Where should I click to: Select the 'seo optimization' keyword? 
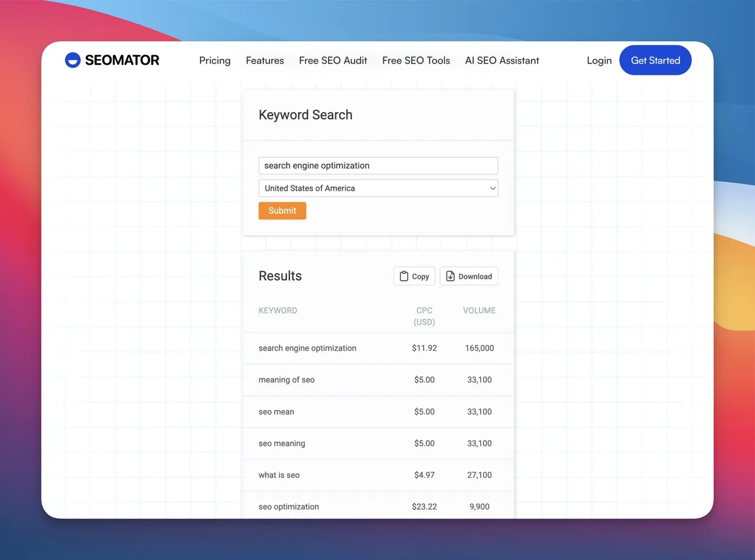tap(288, 507)
